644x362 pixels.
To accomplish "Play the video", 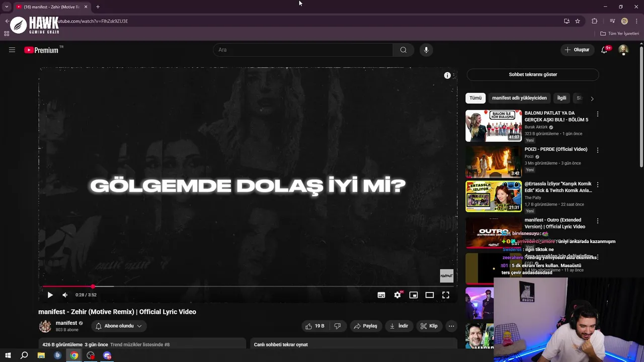I will tap(50, 295).
